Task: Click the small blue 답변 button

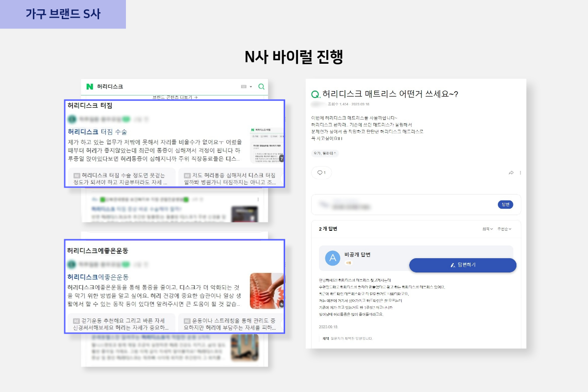Action: (505, 204)
